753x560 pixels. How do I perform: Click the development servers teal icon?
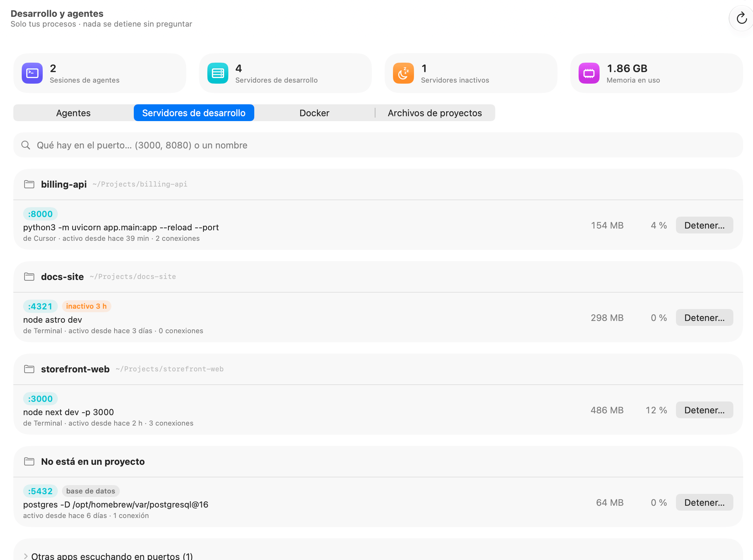click(x=218, y=73)
